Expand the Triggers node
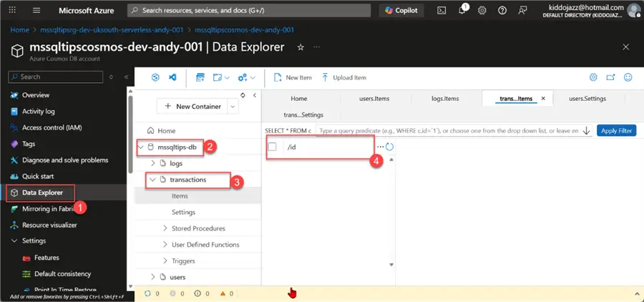 pyautogui.click(x=165, y=261)
